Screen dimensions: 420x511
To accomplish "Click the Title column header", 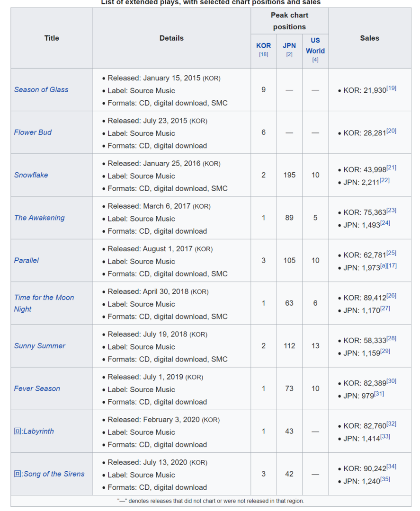I will pos(52,38).
